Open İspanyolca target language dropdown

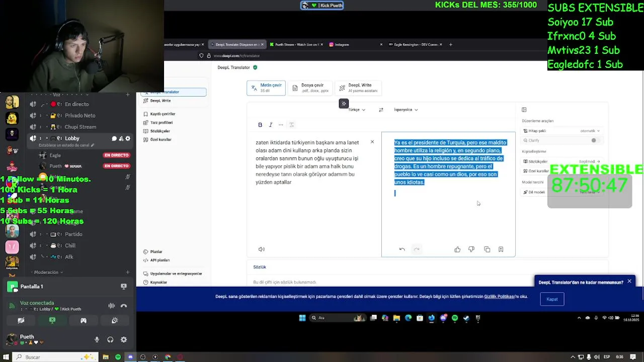[x=406, y=110]
